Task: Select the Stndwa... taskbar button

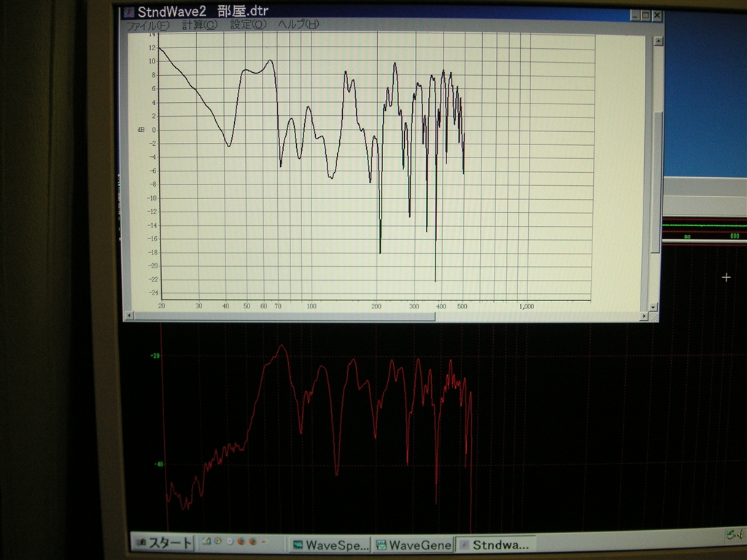Action: (496, 545)
